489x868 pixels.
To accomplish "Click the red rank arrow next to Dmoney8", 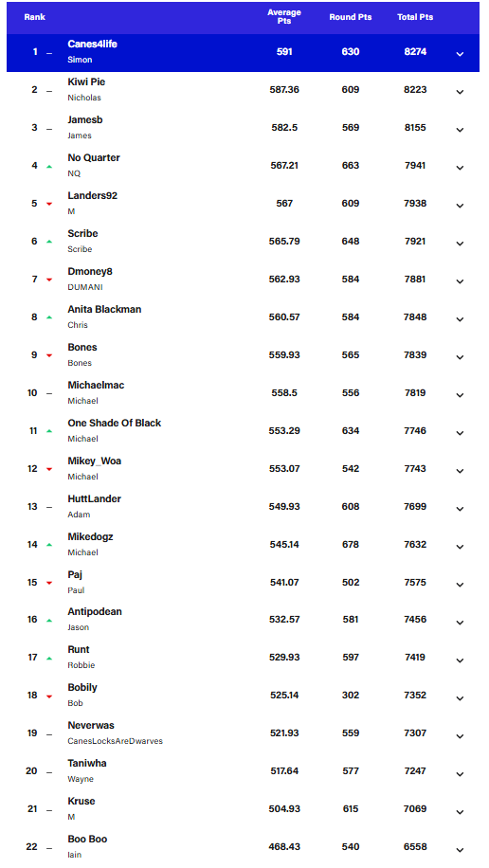I will 49,280.
